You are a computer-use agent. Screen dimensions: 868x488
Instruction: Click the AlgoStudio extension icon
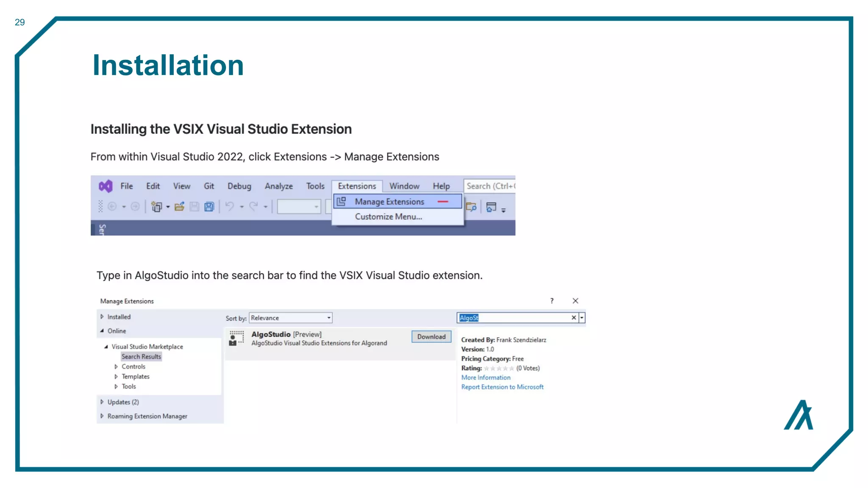[x=236, y=338]
